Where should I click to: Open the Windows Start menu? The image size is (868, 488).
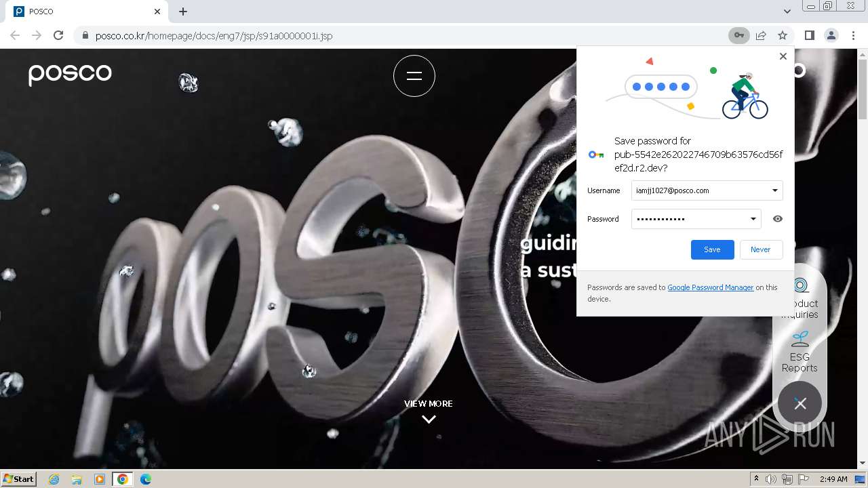point(19,479)
